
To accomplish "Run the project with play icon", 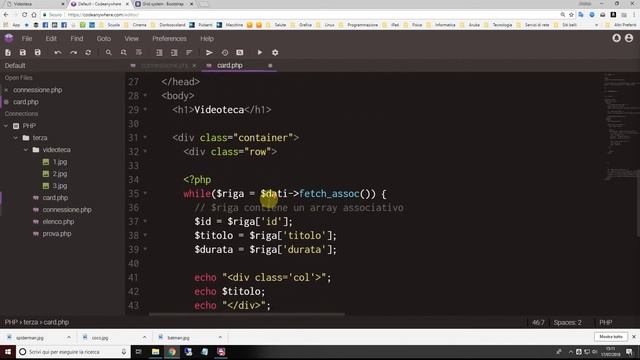I will pos(260,53).
